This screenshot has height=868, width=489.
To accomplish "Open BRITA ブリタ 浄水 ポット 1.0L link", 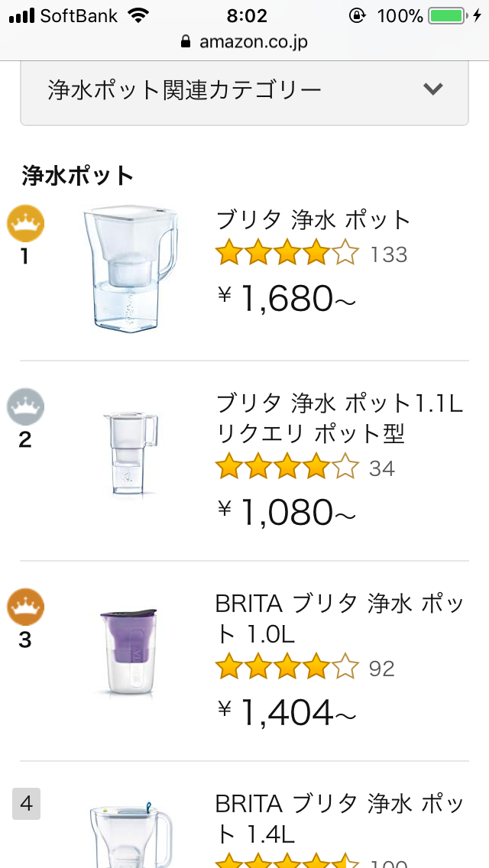I will tap(340, 618).
